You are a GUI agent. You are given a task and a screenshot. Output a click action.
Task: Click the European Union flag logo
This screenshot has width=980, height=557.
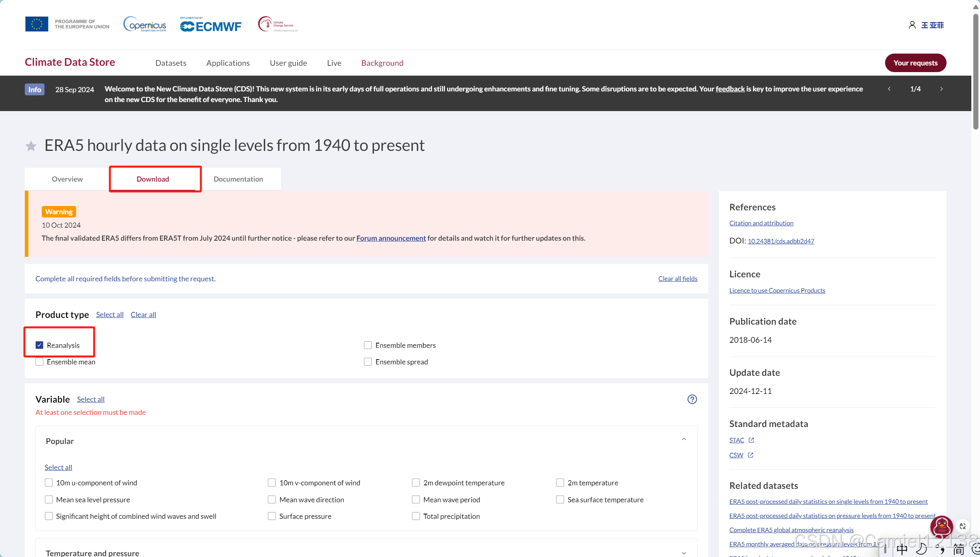click(37, 24)
